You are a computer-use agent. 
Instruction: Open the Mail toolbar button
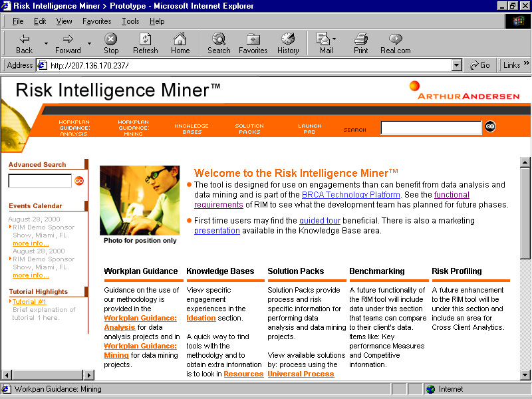point(326,44)
